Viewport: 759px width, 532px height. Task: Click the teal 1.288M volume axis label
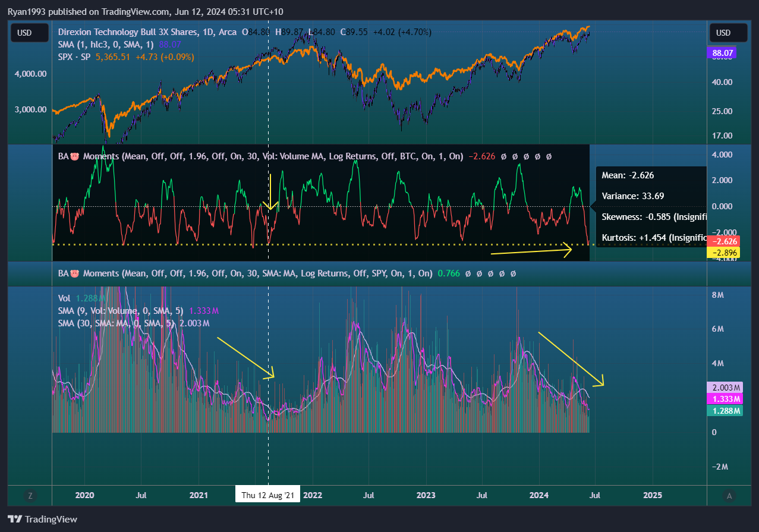tap(725, 411)
